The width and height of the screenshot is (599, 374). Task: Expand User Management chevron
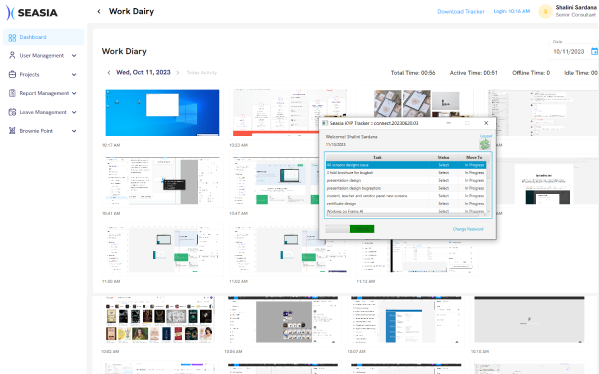click(x=74, y=56)
